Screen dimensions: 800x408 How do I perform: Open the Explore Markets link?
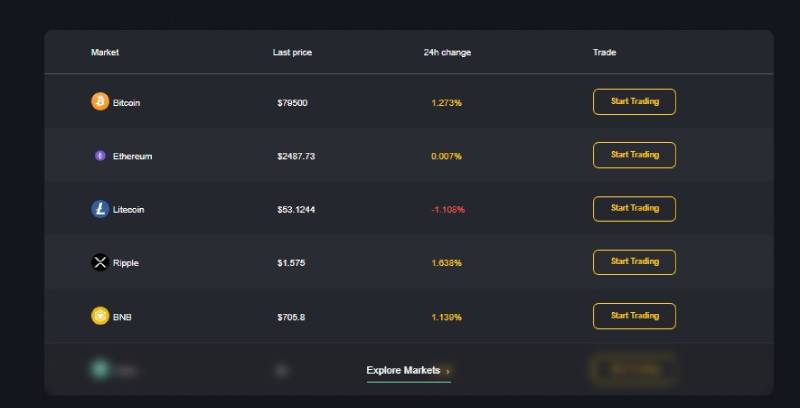point(403,370)
